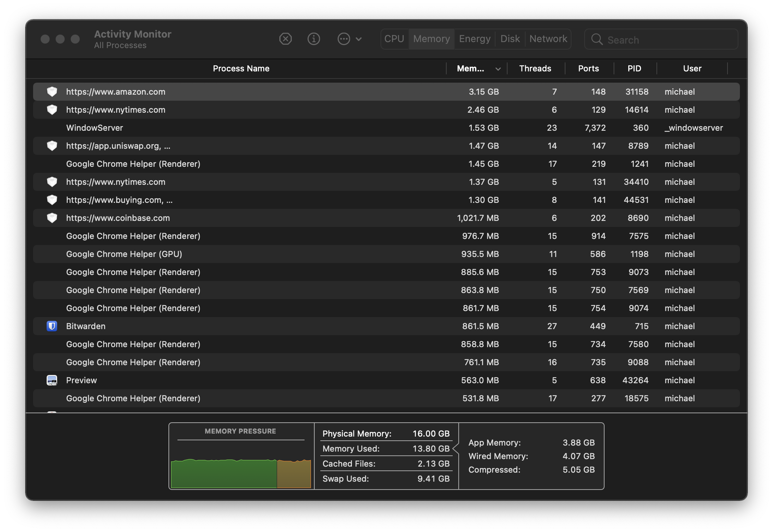Click the search magnifying glass icon
This screenshot has height=532, width=773.
coord(597,39)
